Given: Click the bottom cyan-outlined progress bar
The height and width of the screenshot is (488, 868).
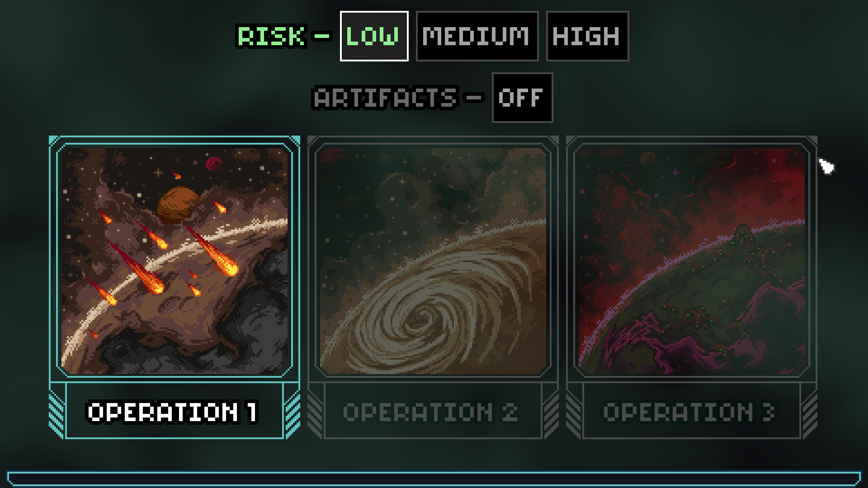Looking at the screenshot, I should tap(434, 479).
